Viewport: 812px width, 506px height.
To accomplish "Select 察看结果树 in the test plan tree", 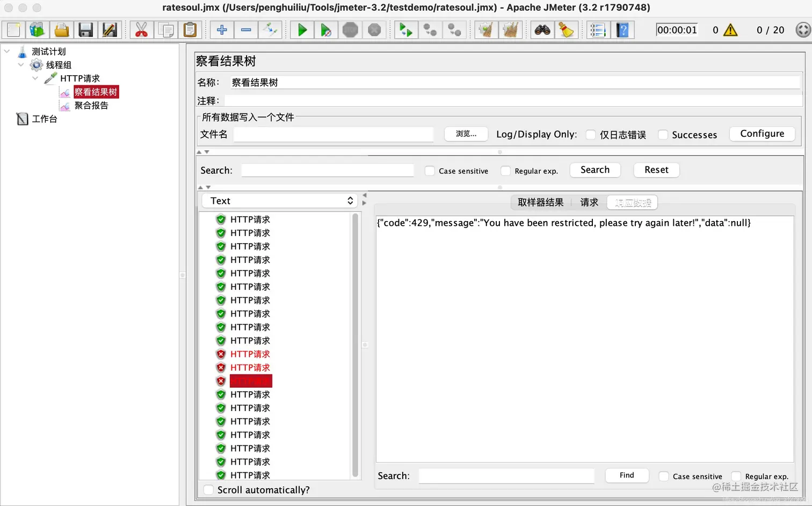I will pos(96,92).
